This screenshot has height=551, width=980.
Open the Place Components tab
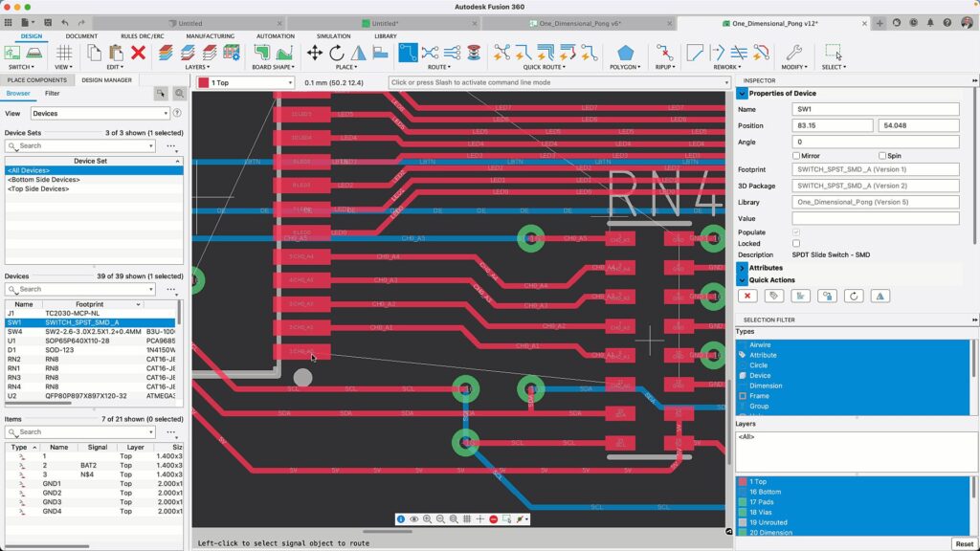[x=36, y=80]
